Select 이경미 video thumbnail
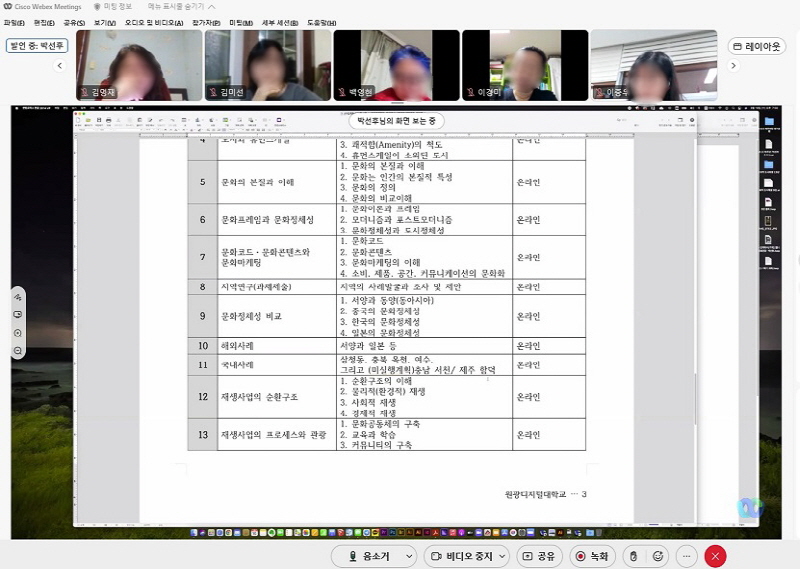This screenshot has width=800, height=569. click(x=525, y=65)
